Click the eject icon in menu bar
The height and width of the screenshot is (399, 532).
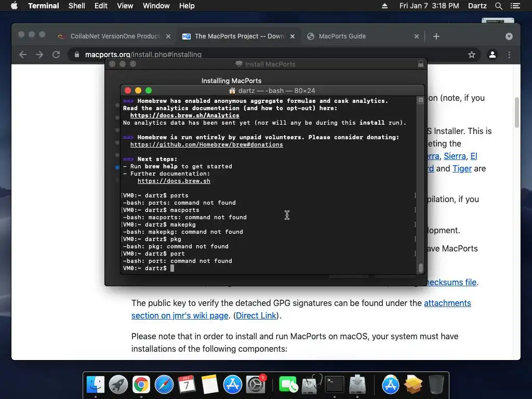pyautogui.click(x=384, y=6)
